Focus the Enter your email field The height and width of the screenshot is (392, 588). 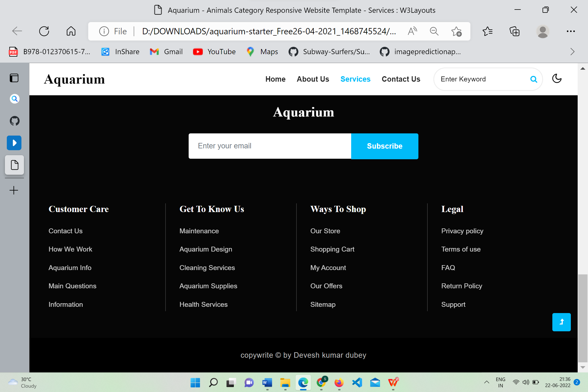270,146
